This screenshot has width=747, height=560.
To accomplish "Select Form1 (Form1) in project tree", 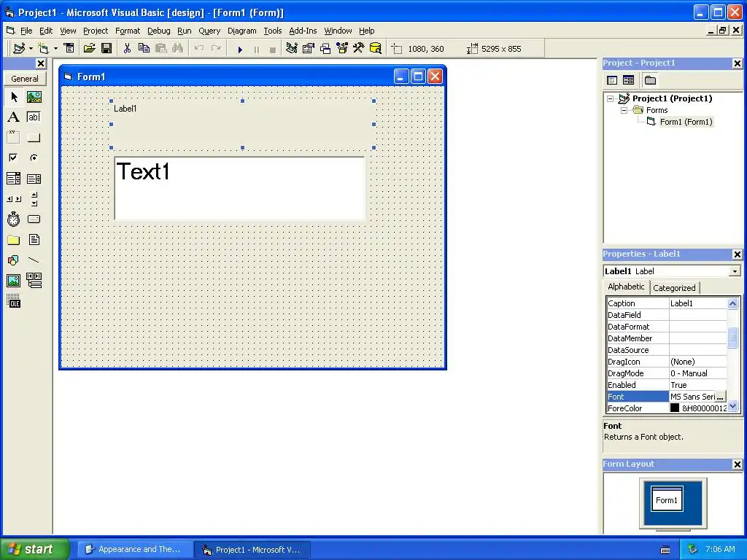I will [x=686, y=122].
